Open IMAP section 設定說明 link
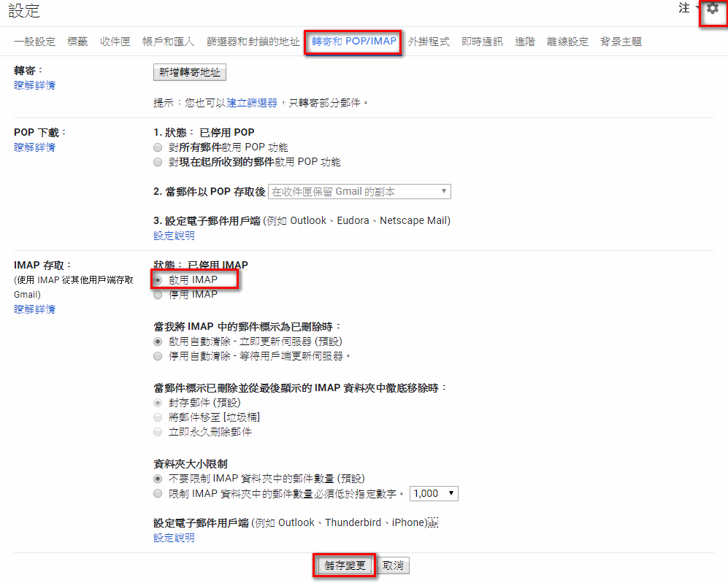This screenshot has height=583, width=728. coord(174,538)
